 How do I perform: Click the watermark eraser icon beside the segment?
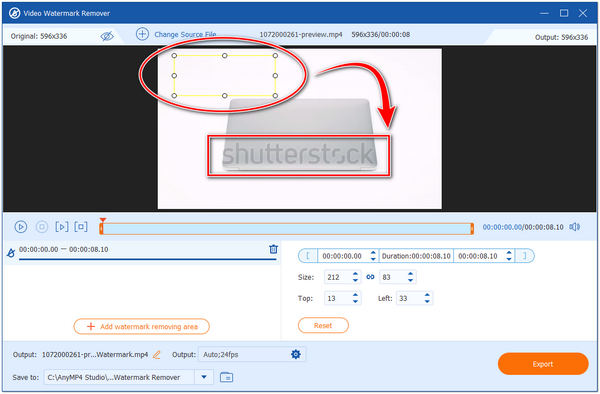click(11, 253)
